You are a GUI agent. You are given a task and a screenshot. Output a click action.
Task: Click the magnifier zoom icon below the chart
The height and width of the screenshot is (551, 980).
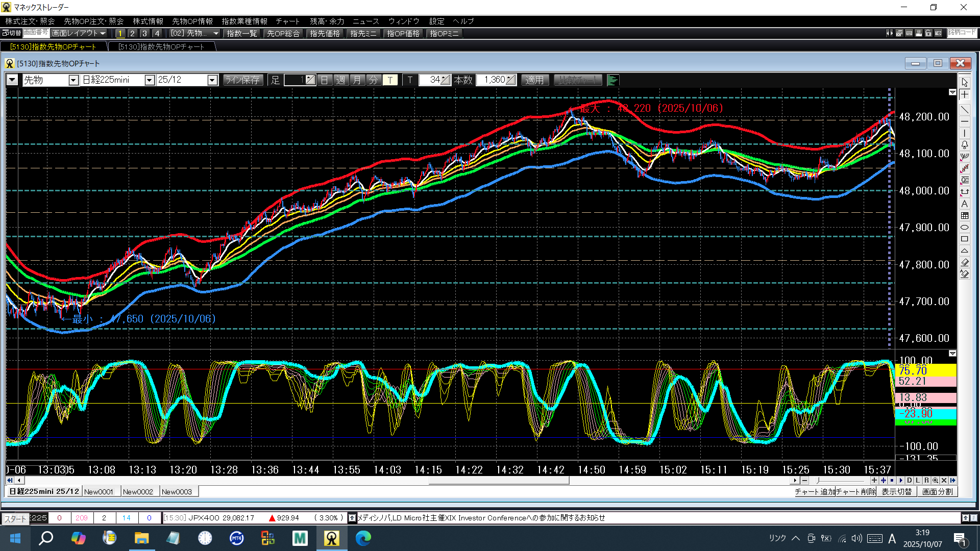935,481
